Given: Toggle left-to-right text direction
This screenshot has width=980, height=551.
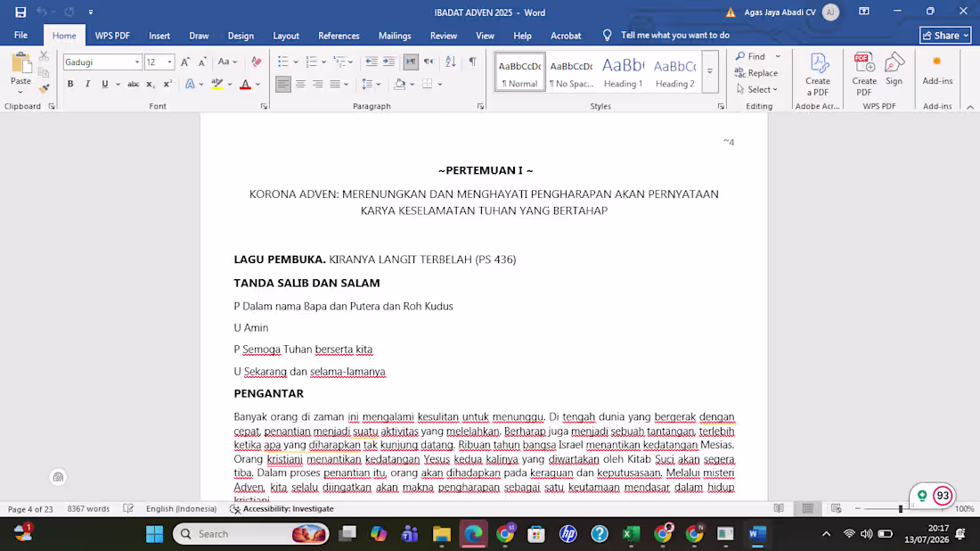Looking at the screenshot, I should (411, 62).
